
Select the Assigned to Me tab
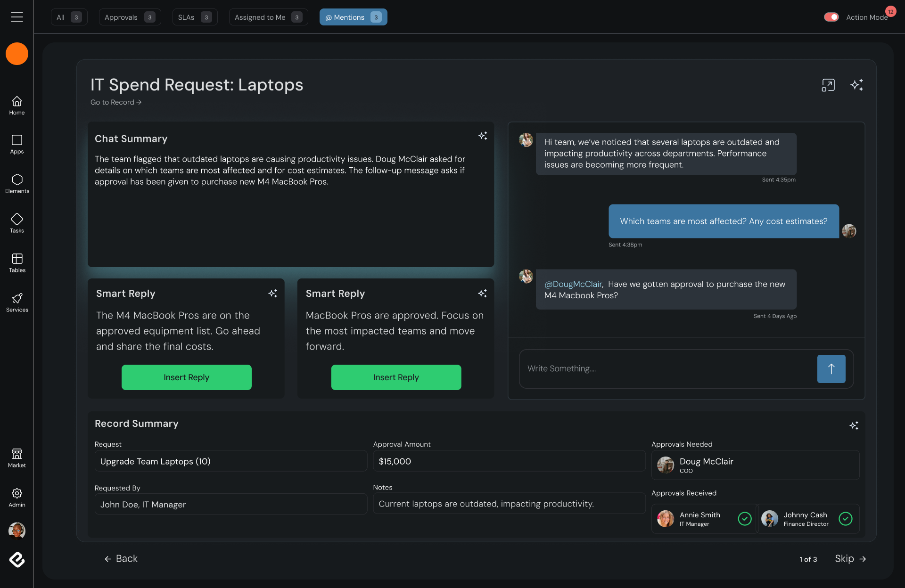268,17
